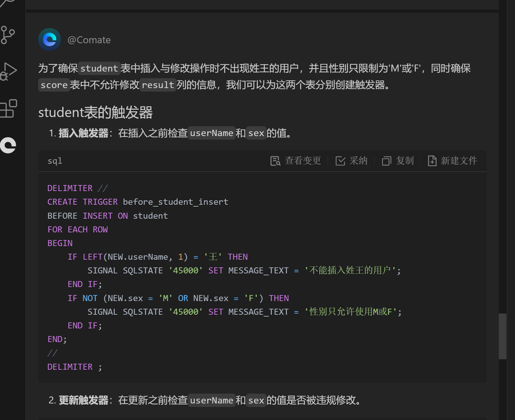This screenshot has width=515, height=420.
Task: Click the @Comate username
Action: tap(89, 40)
